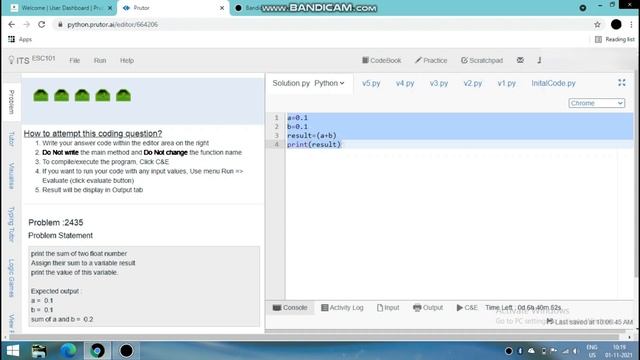This screenshot has width=640, height=360.
Task: Close the Prutor browser tab
Action: (x=222, y=8)
